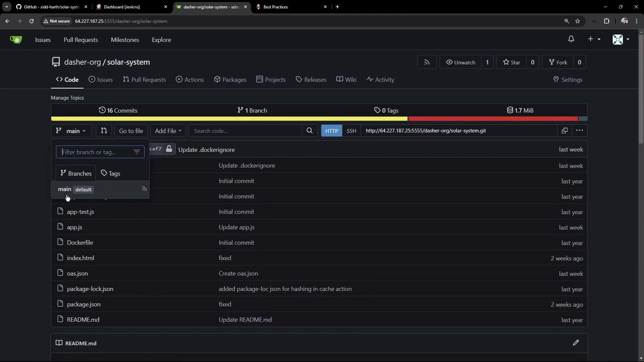This screenshot has height=362, width=644.
Task: Copy the clone URL with the copy icon
Action: pos(565,131)
